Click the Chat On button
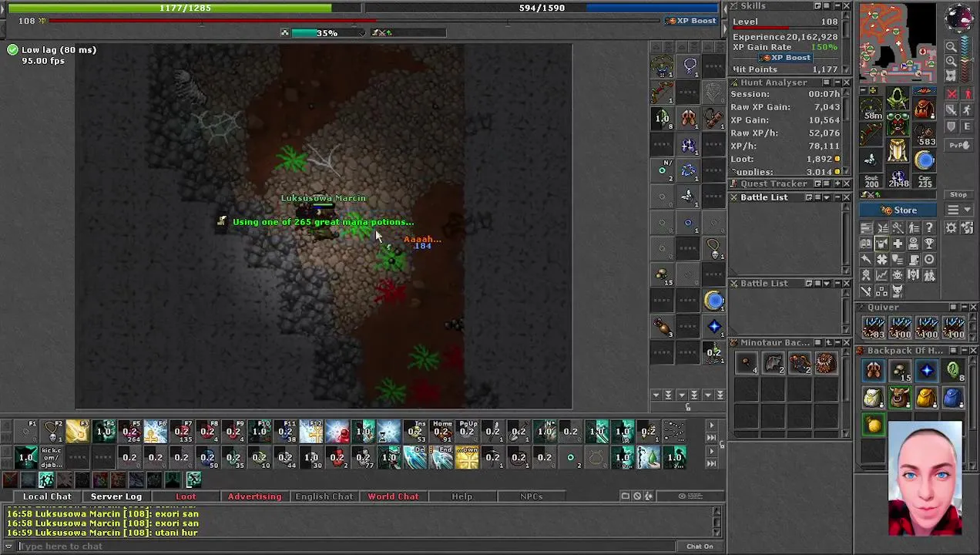This screenshot has width=980, height=555. click(x=700, y=546)
